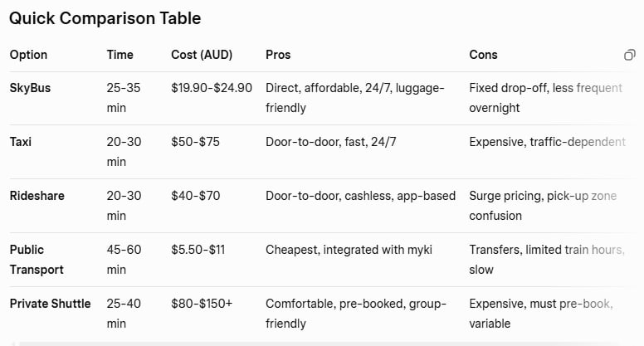644x346 pixels.
Task: Click the Cost (AUD) column header
Action: (x=202, y=55)
